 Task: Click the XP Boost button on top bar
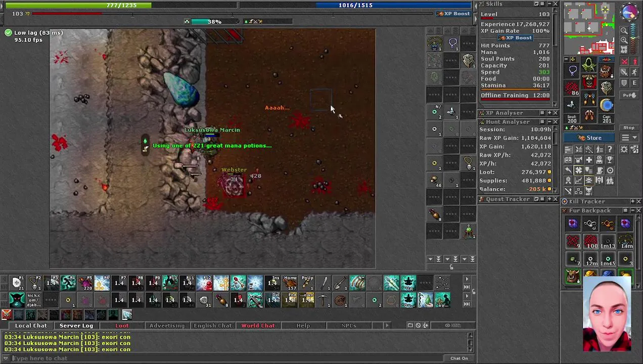click(x=454, y=14)
